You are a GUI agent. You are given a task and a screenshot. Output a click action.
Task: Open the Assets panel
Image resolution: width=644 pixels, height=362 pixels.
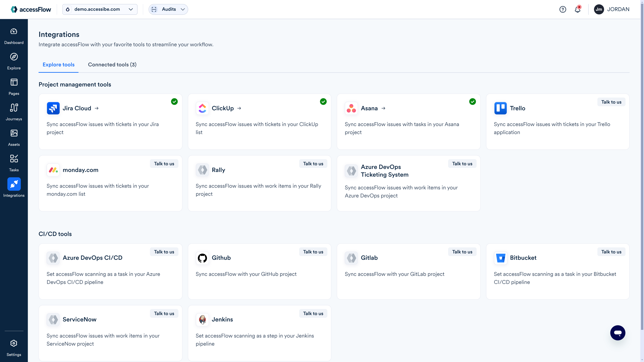[x=14, y=137]
